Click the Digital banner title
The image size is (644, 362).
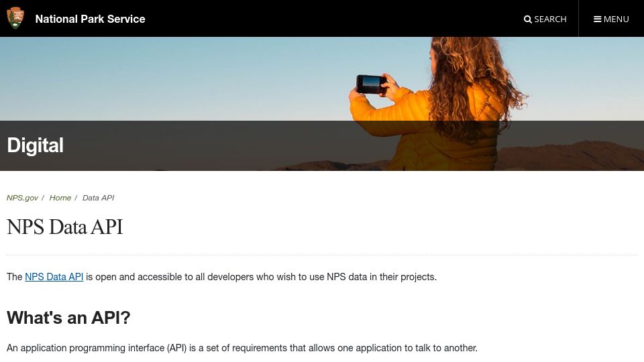pyautogui.click(x=36, y=145)
